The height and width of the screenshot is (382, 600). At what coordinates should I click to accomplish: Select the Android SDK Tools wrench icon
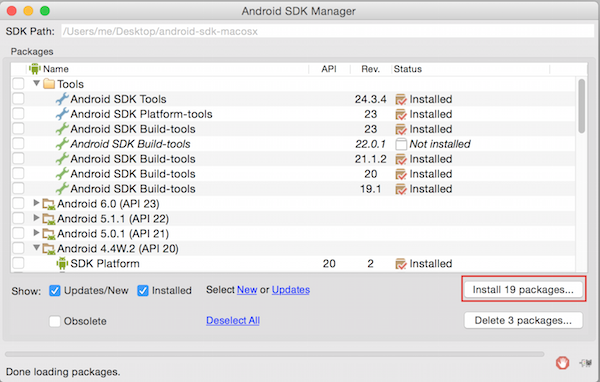coord(62,99)
